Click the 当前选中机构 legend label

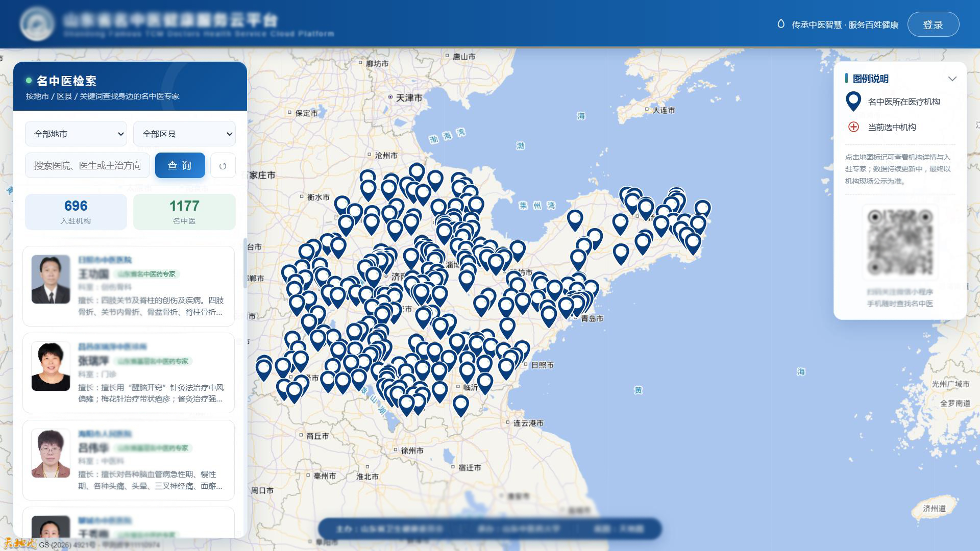coord(892,127)
